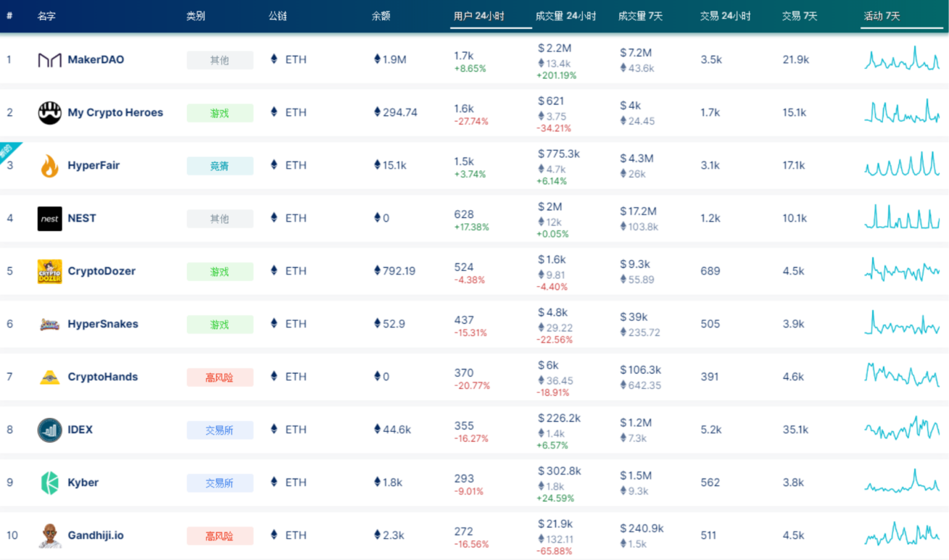Open the HyperSnakes logo icon
The width and height of the screenshot is (949, 560).
pos(49,325)
